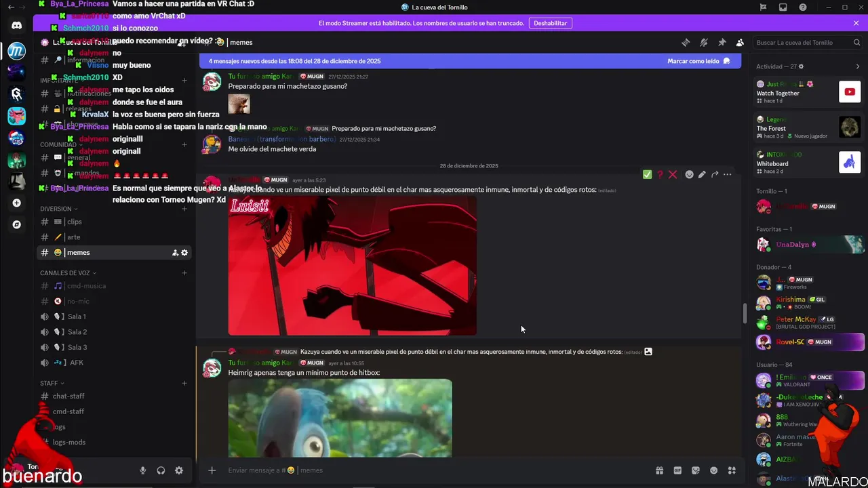Screen dimensions: 868x488
Task: Collapse CANALES DE VOZ category
Action: pos(68,273)
